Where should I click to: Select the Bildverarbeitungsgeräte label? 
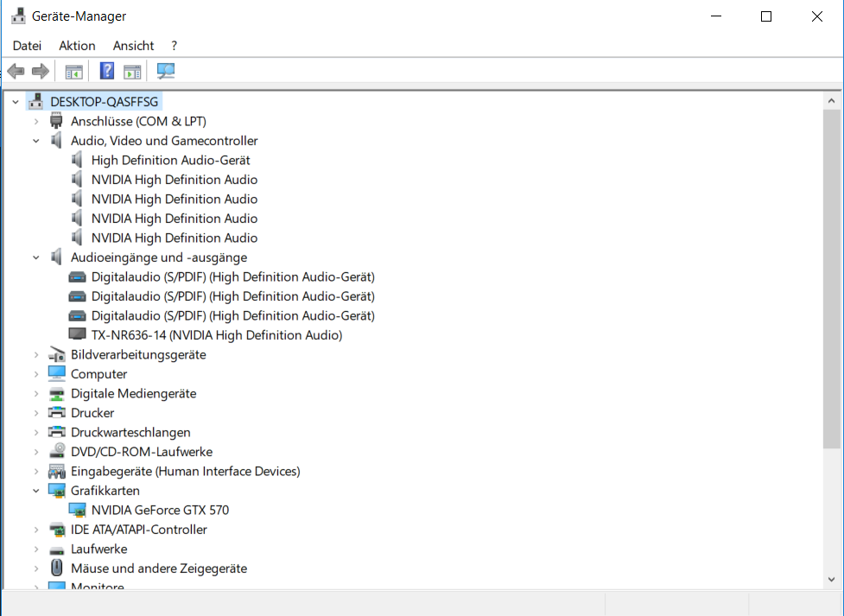point(138,354)
